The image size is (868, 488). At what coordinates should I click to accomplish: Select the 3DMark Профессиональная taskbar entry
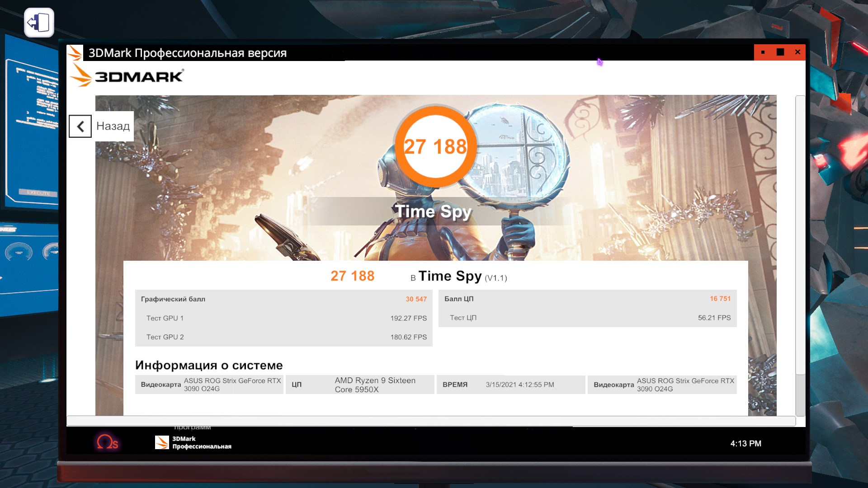(193, 442)
